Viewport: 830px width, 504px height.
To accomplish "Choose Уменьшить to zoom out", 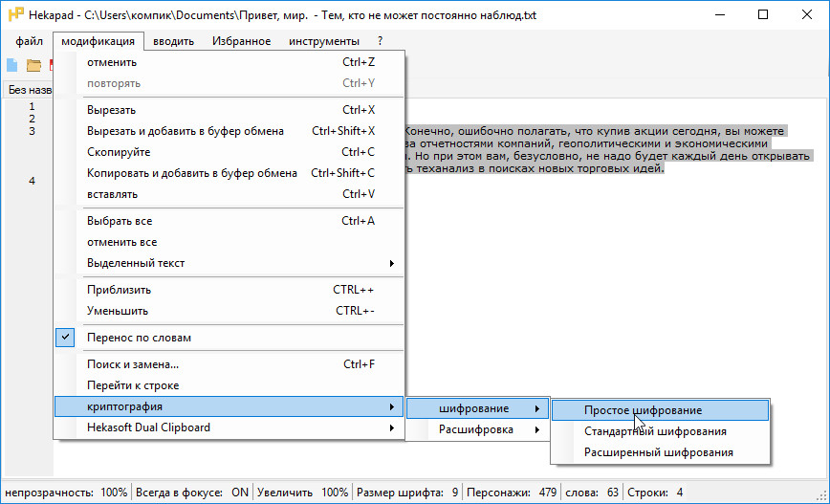I will tap(229, 312).
